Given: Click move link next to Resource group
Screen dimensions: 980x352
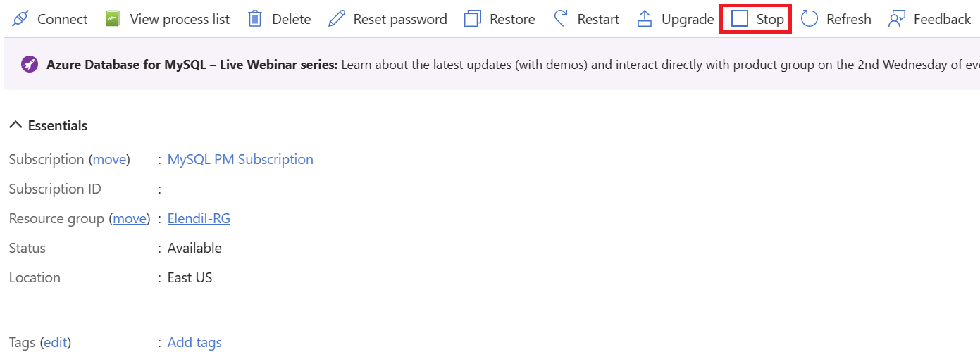Looking at the screenshot, I should click(x=130, y=219).
